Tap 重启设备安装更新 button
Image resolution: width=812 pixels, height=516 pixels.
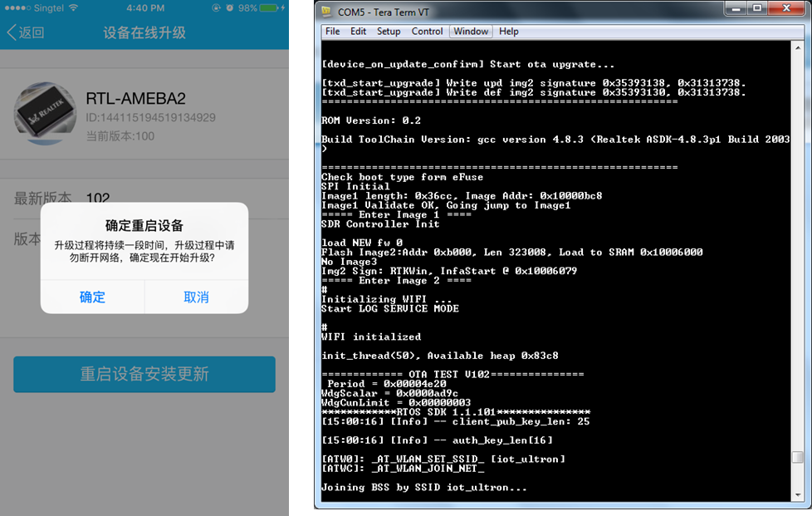point(144,374)
